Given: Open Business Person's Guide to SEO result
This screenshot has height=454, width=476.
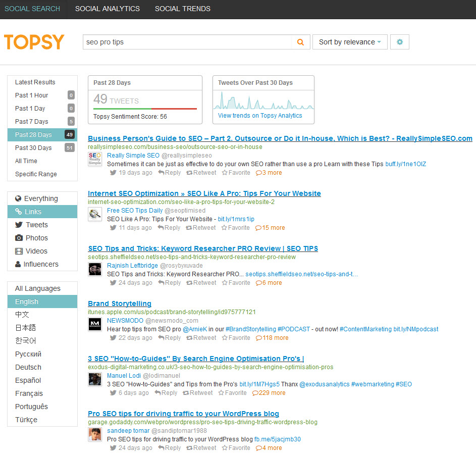Looking at the screenshot, I should [x=280, y=138].
